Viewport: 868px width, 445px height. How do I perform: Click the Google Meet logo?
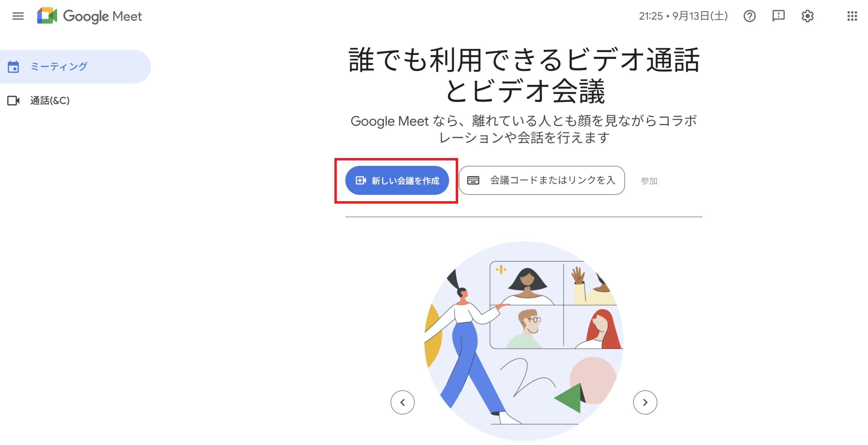point(47,16)
